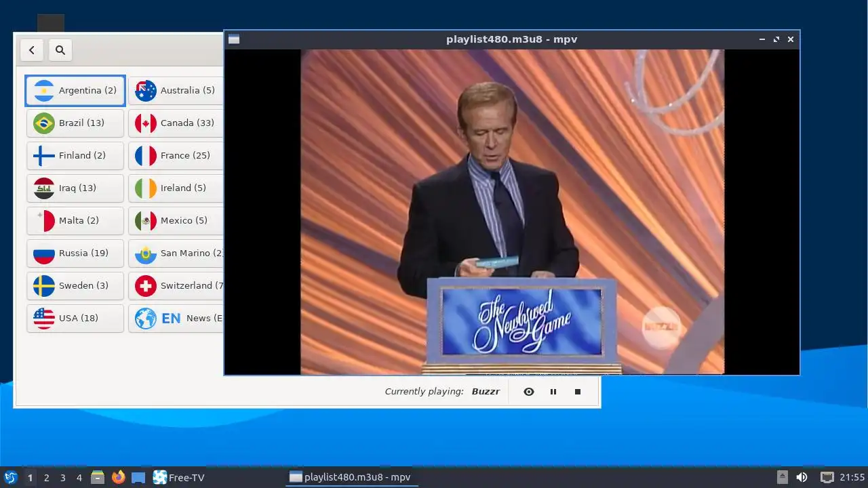Open the USA (18) channel group
This screenshot has width=868, height=488.
tap(75, 318)
